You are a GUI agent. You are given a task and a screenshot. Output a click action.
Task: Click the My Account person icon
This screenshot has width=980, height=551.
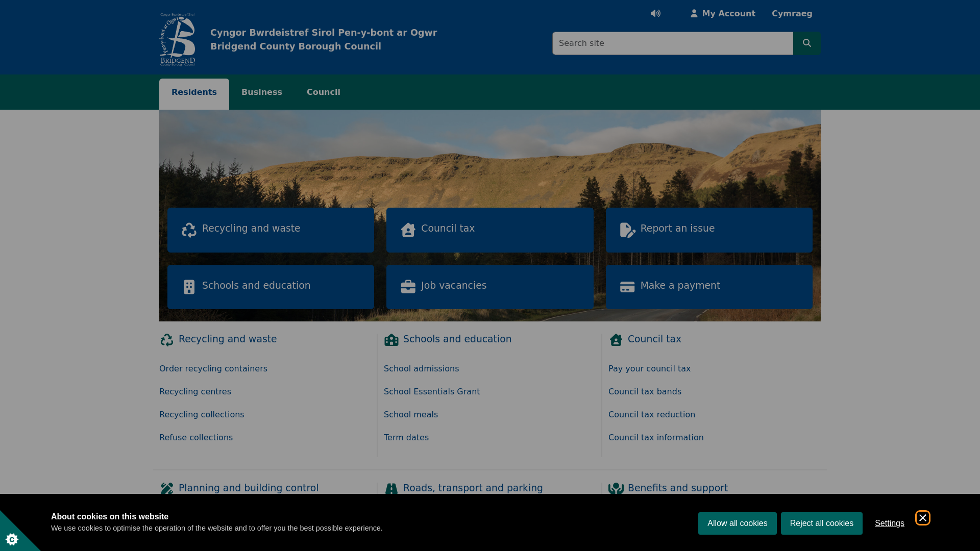[x=694, y=14]
